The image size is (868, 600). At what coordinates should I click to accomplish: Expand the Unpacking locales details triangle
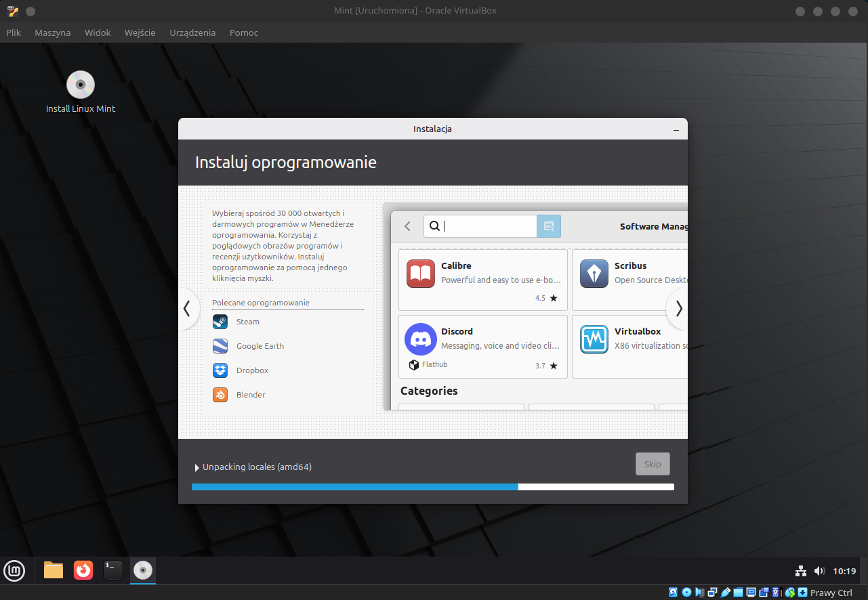(197, 467)
